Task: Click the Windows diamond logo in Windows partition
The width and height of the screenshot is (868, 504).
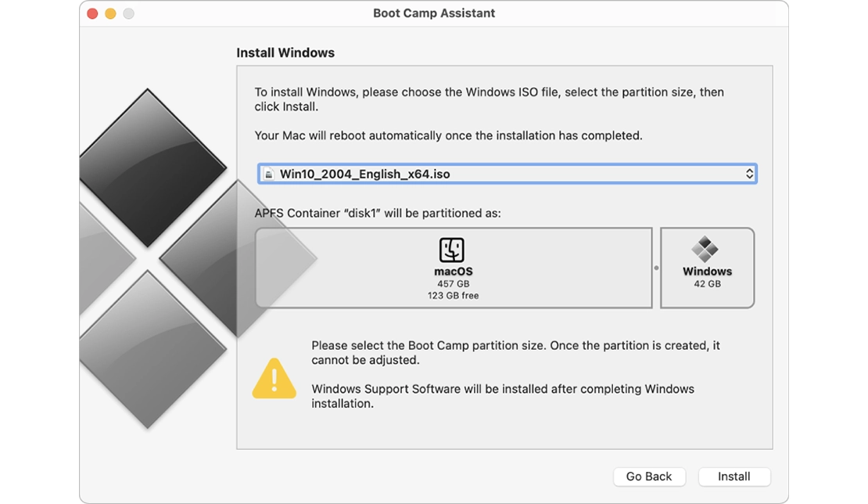Action: [705, 250]
